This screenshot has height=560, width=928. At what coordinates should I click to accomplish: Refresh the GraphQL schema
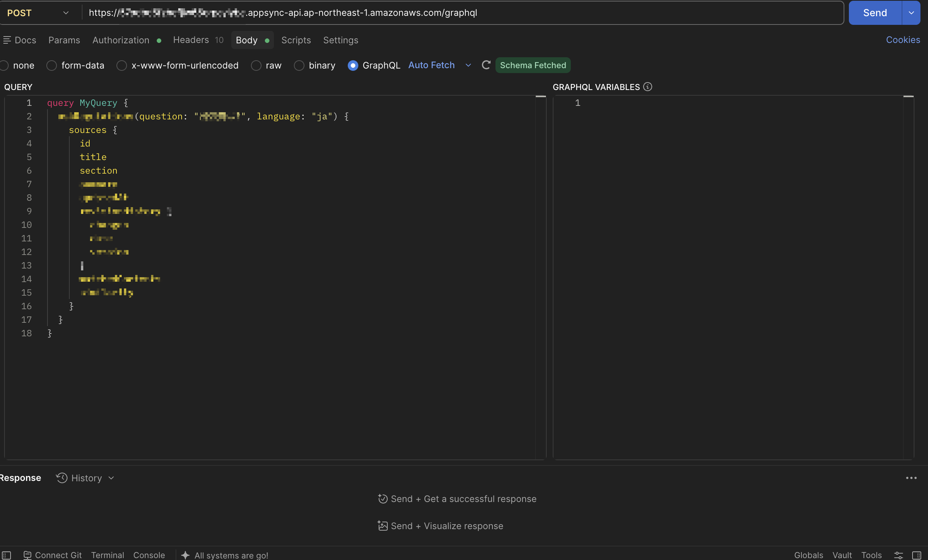click(486, 65)
